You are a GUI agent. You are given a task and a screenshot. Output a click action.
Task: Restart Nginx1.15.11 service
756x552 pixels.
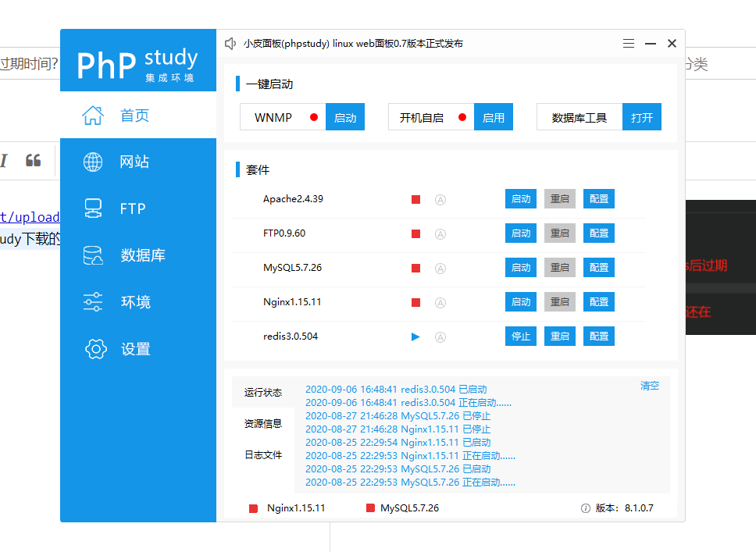[560, 302]
